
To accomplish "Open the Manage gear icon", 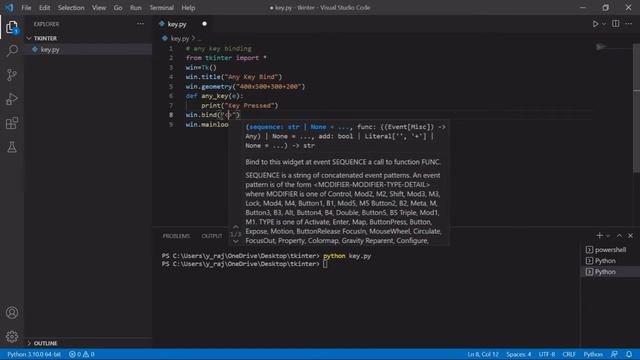I will tap(12, 336).
